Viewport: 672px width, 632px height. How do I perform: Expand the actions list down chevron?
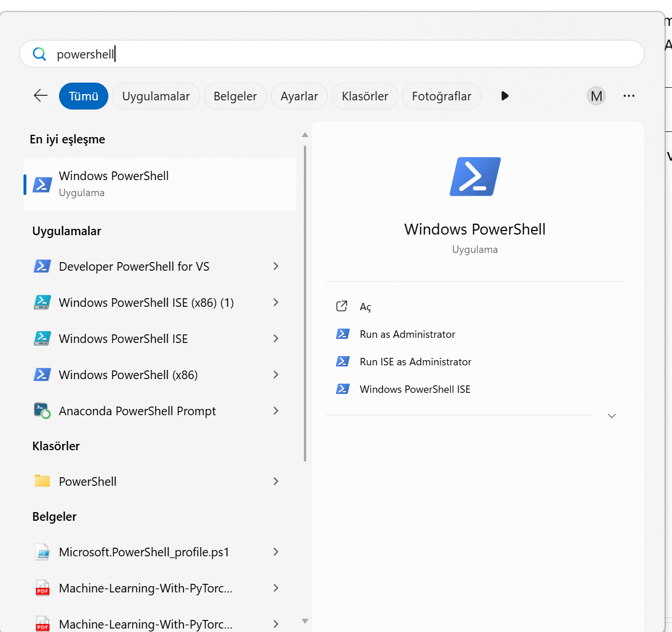tap(611, 416)
